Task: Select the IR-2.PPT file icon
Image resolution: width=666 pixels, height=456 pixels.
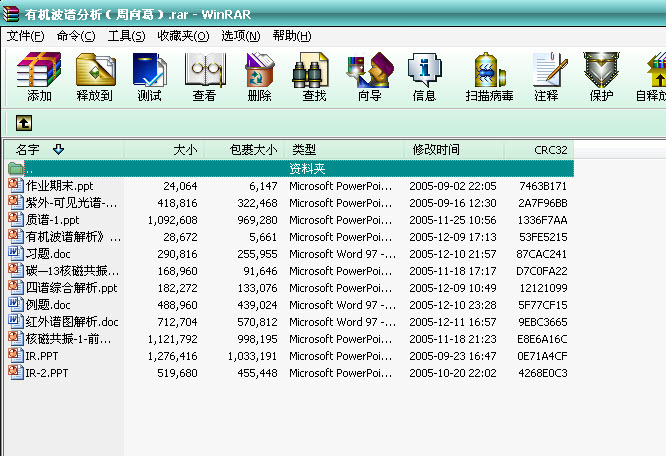Action: tap(16, 372)
